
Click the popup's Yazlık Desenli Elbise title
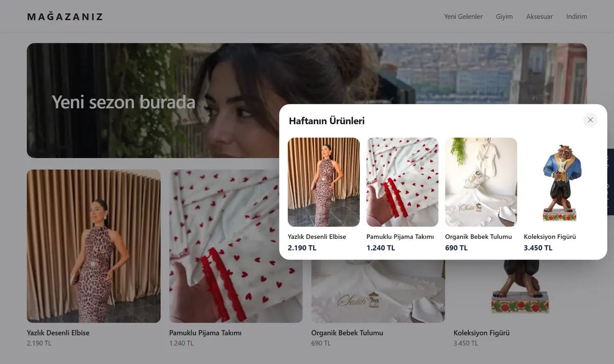317,237
